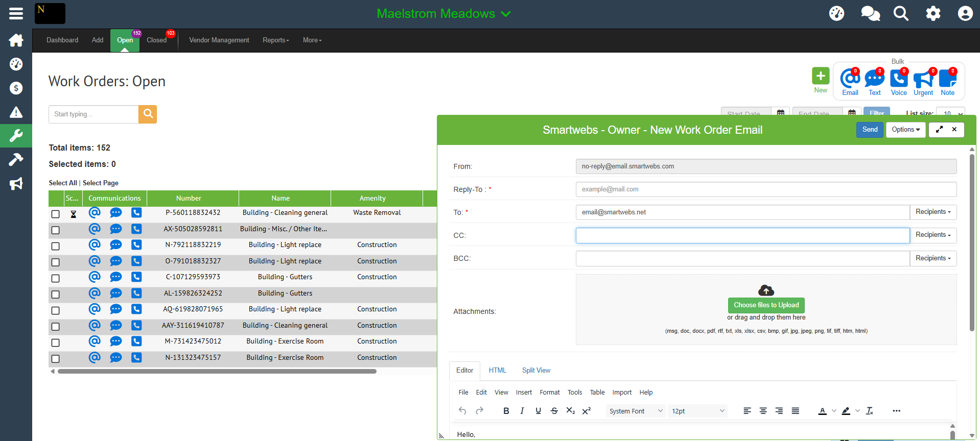
Task: Open the Closed work orders tab
Action: coord(157,40)
